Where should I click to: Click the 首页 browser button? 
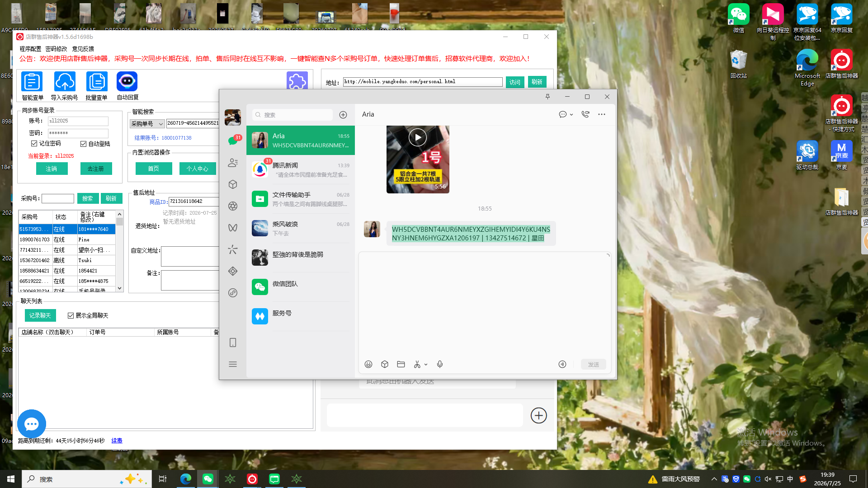point(154,169)
